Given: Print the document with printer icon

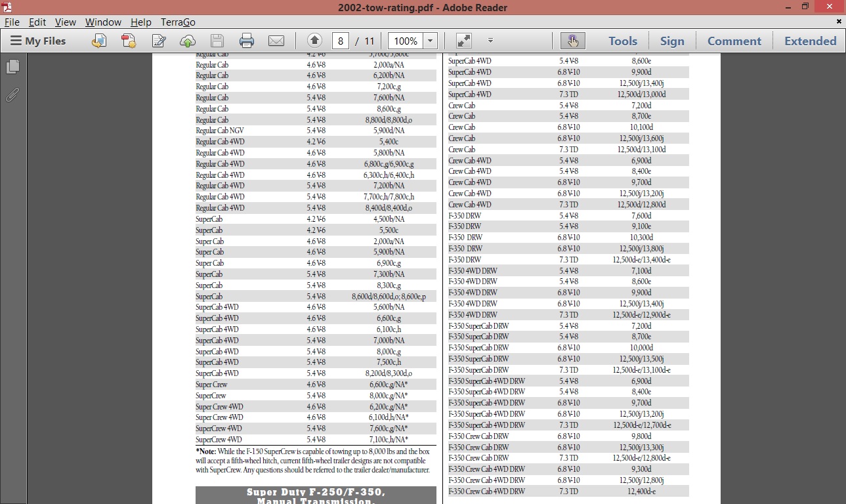Looking at the screenshot, I should pos(247,41).
